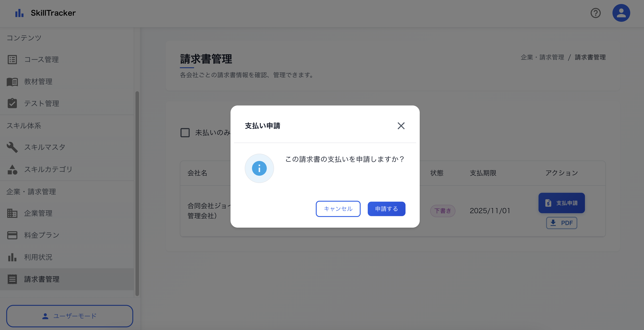This screenshot has width=644, height=330.
Task: View 利用状況 via the chart icon
Action: [x=12, y=257]
